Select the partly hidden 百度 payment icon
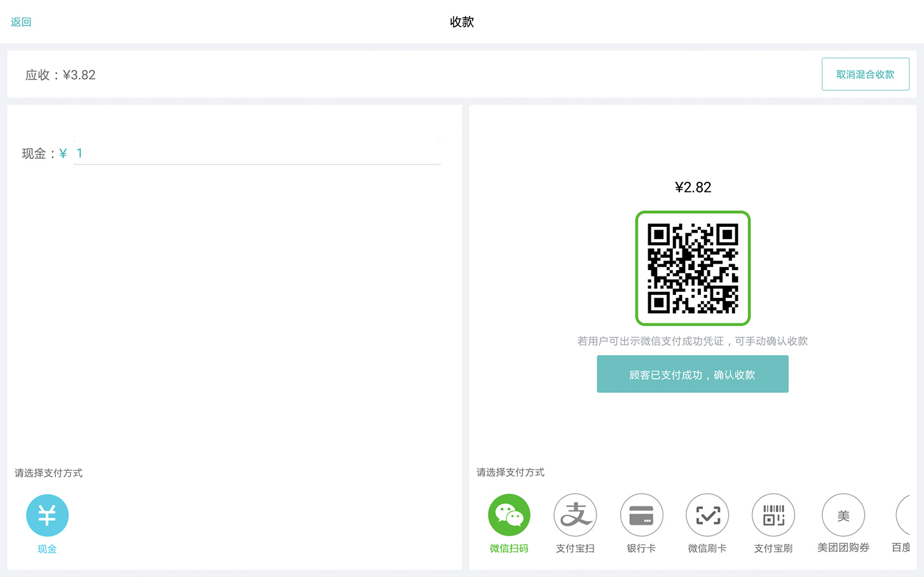 (903, 515)
